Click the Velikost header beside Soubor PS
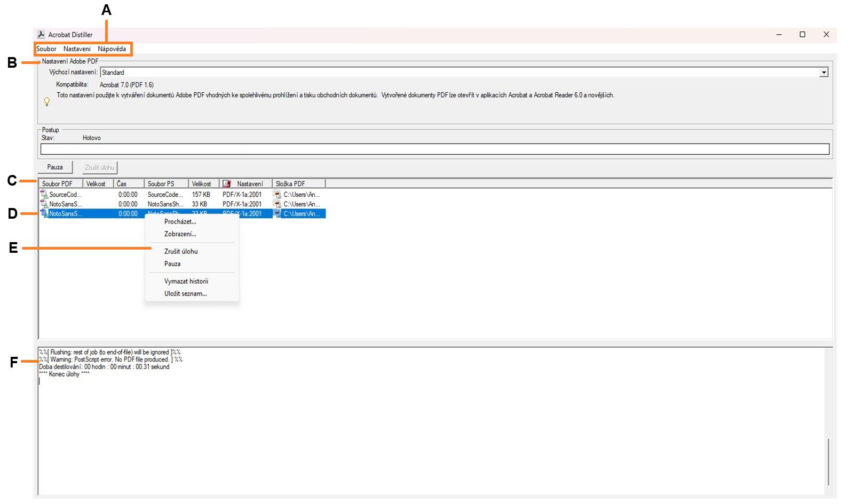 pyautogui.click(x=204, y=184)
